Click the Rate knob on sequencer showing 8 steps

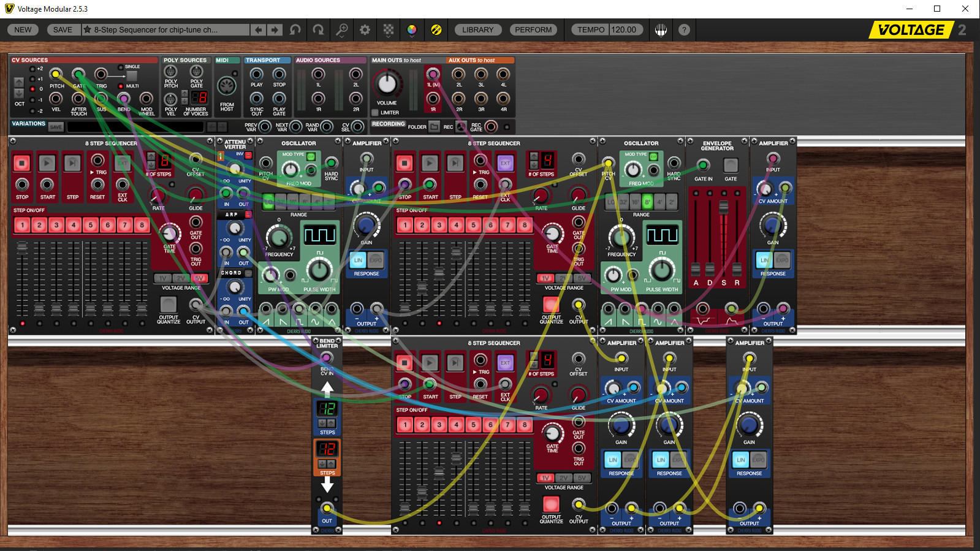pos(158,195)
